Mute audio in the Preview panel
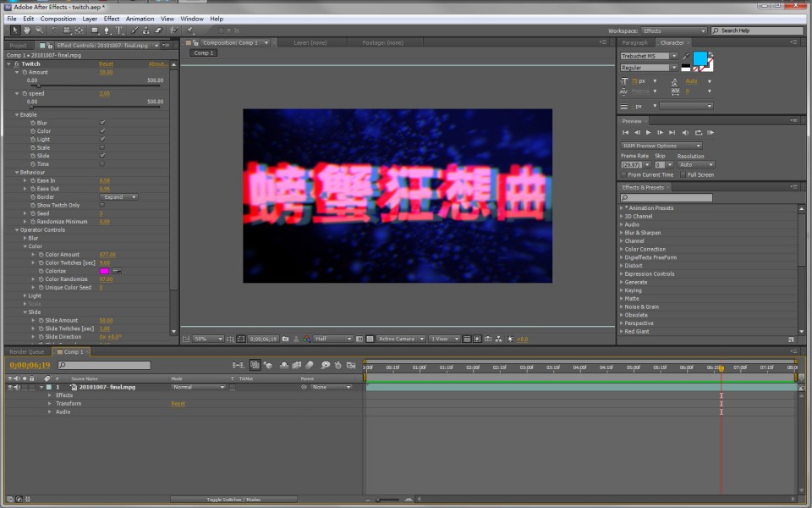This screenshot has height=508, width=812. point(686,133)
